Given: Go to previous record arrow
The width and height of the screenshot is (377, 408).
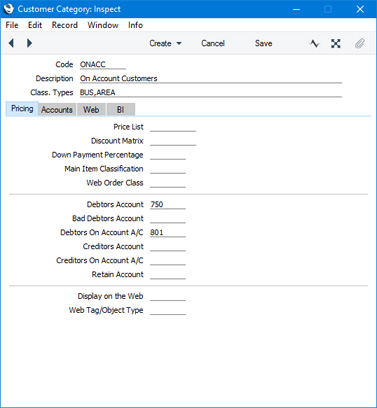Looking at the screenshot, I should [x=11, y=43].
